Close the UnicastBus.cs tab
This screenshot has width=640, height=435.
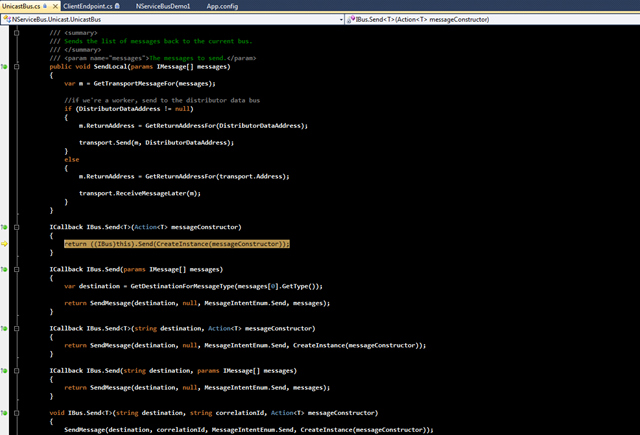(x=55, y=6)
